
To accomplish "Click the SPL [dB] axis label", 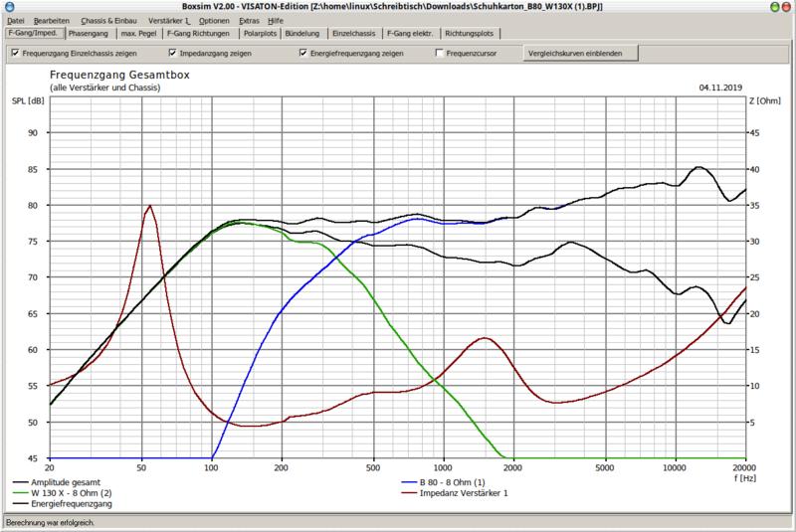I will [28, 100].
